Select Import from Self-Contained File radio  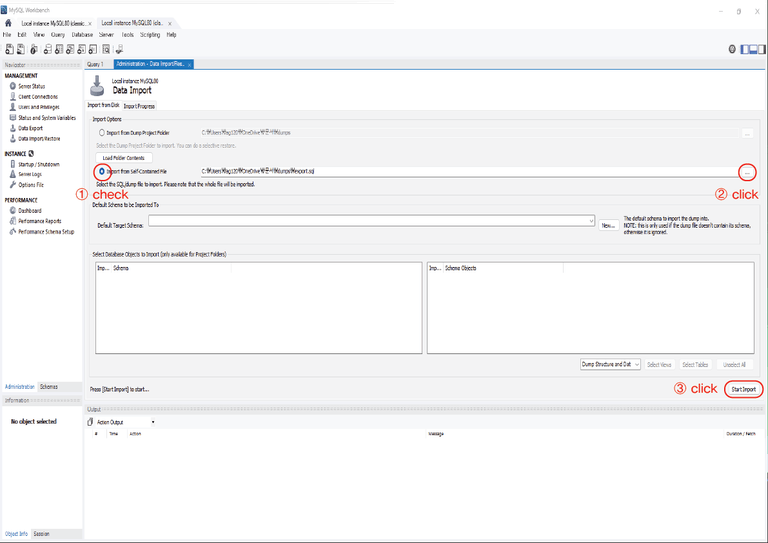pyautogui.click(x=102, y=171)
